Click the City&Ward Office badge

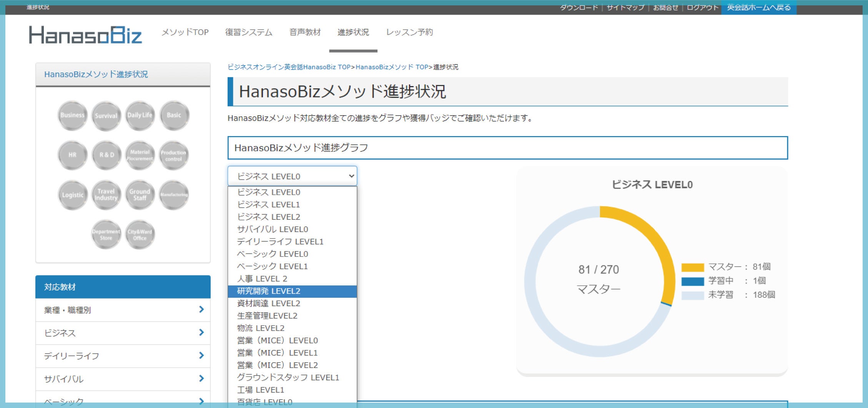click(x=140, y=235)
